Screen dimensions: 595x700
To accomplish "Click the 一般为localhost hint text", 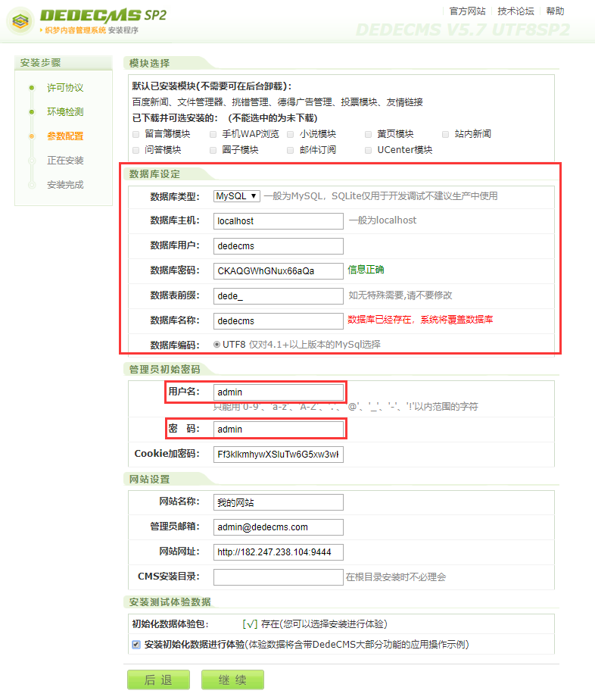I will point(382,220).
